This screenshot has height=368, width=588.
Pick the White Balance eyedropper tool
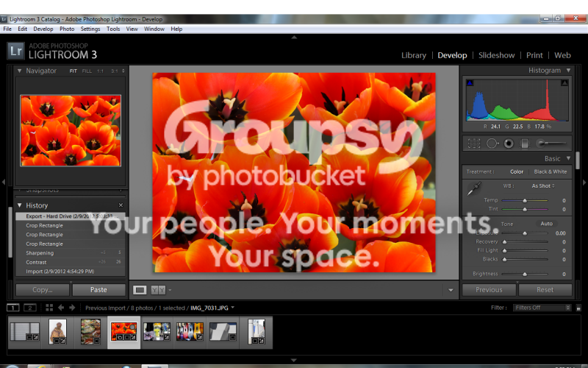click(474, 188)
